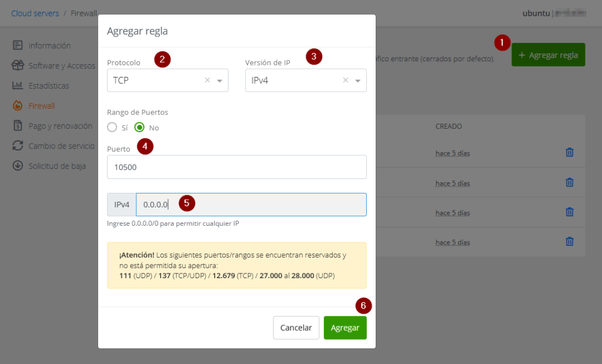Open Estadísticas via the chart icon
602x364 pixels.
18,85
